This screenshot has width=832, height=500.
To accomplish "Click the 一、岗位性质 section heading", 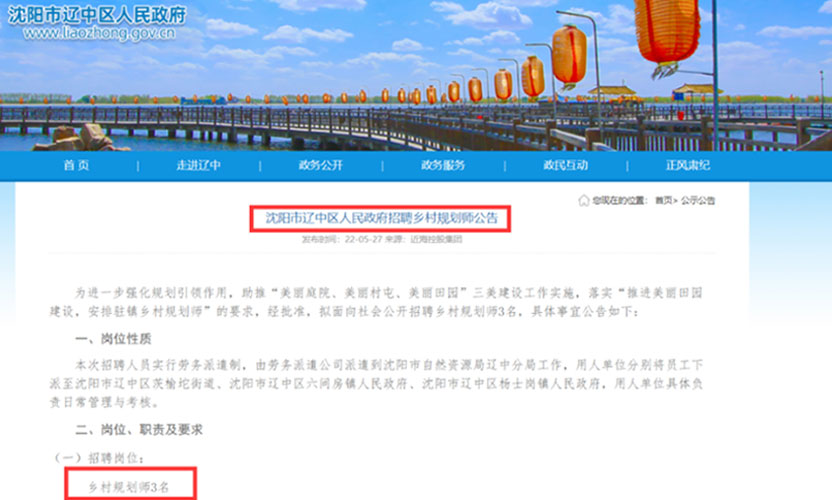I will [113, 341].
